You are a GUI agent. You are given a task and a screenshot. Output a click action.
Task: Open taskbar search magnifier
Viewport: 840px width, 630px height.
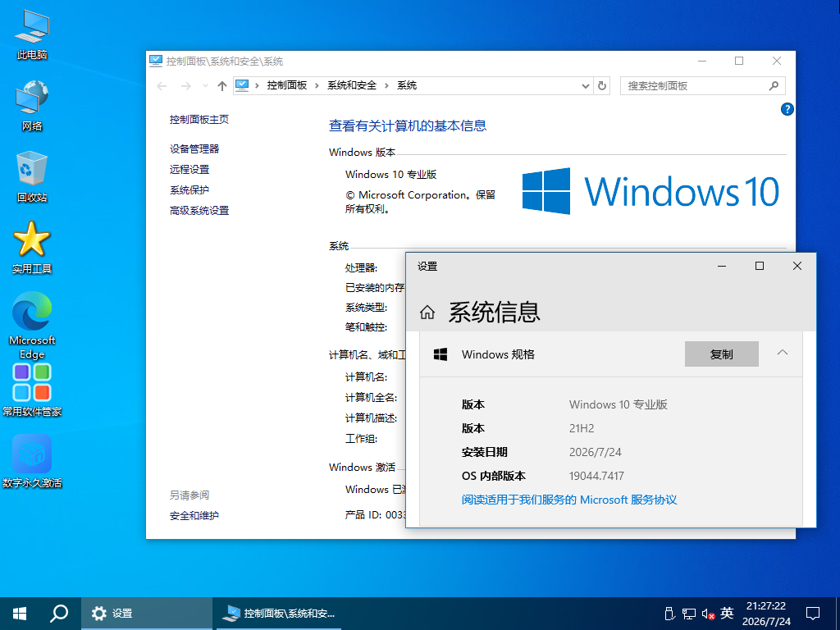(x=59, y=614)
